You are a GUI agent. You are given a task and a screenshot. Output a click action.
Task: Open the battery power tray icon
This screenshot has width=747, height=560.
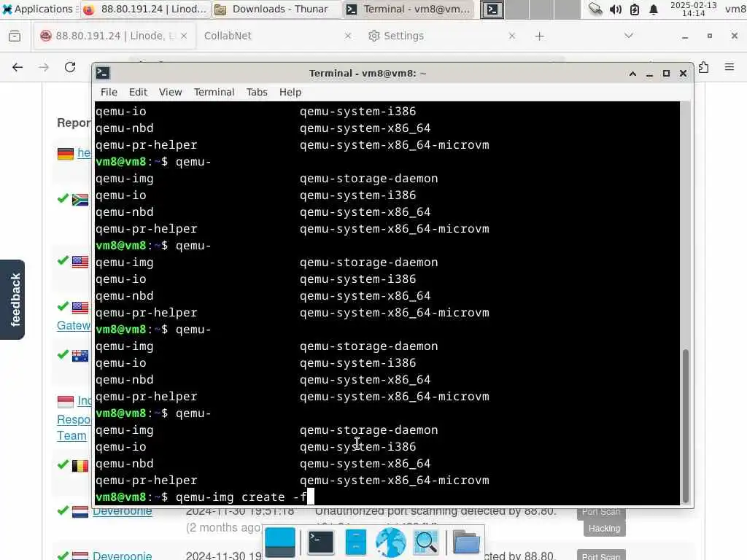coord(635,9)
